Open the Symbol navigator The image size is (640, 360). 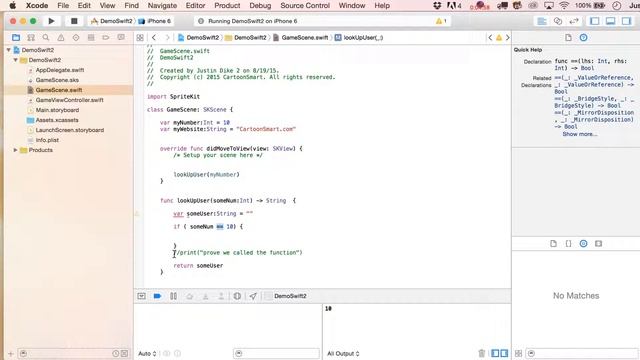tap(31, 38)
